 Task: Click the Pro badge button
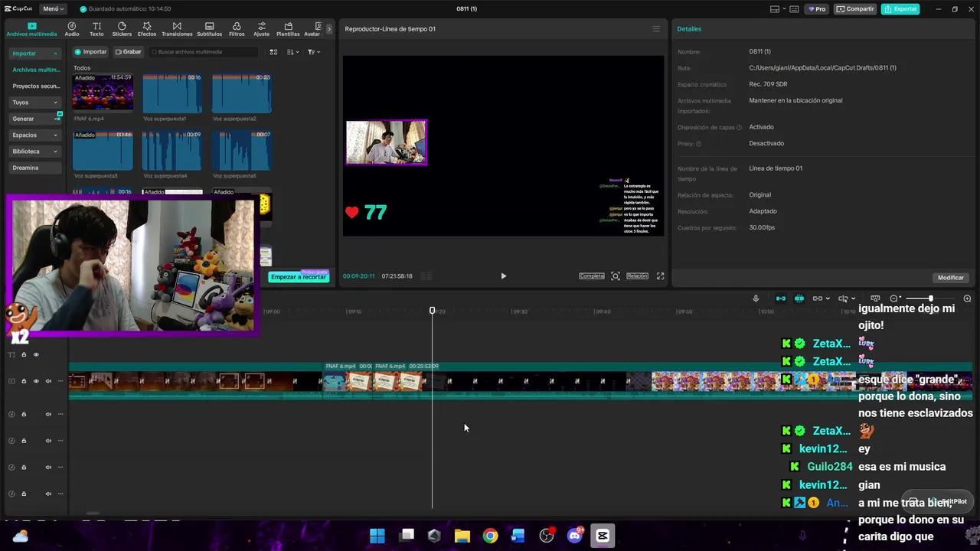(817, 9)
